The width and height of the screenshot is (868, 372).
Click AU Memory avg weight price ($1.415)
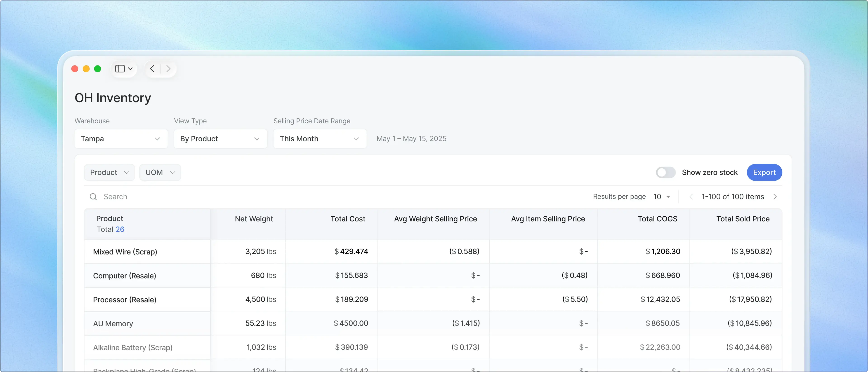466,323
